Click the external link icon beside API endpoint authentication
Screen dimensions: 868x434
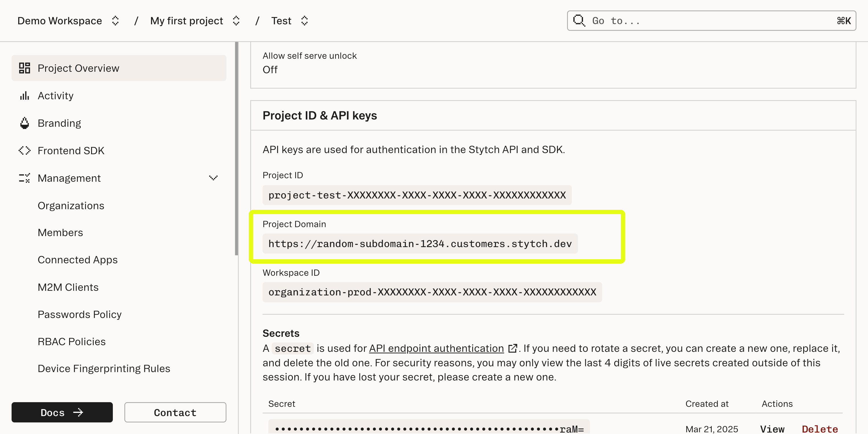click(512, 348)
